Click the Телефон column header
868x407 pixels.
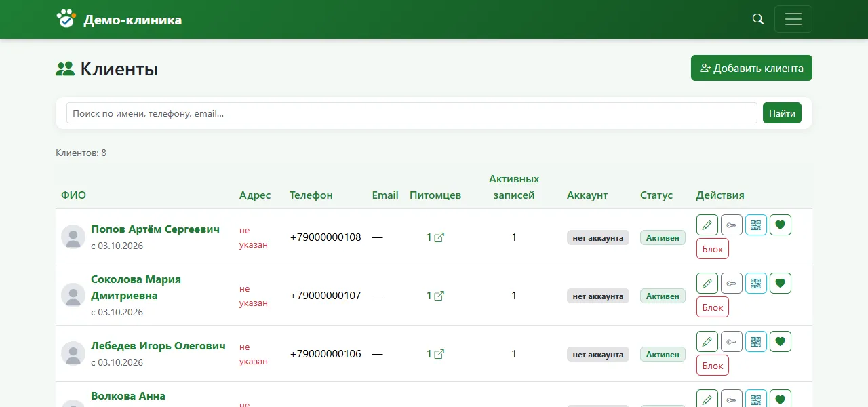point(311,195)
